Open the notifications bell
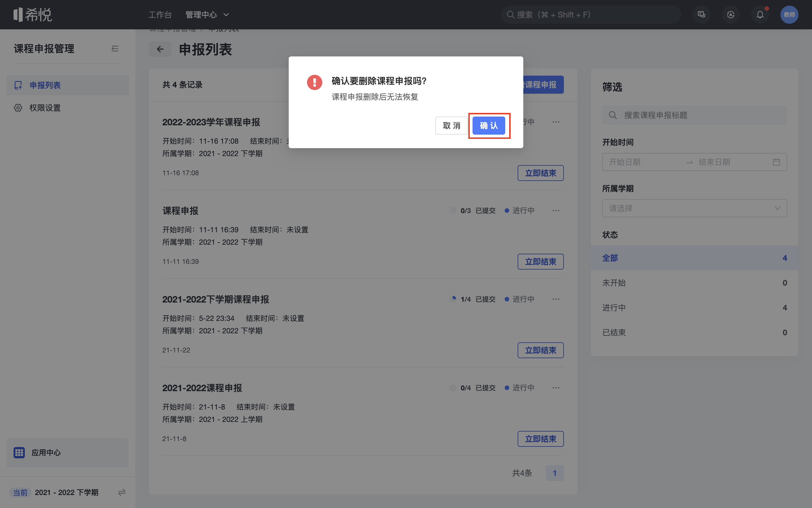The height and width of the screenshot is (508, 812). click(760, 15)
